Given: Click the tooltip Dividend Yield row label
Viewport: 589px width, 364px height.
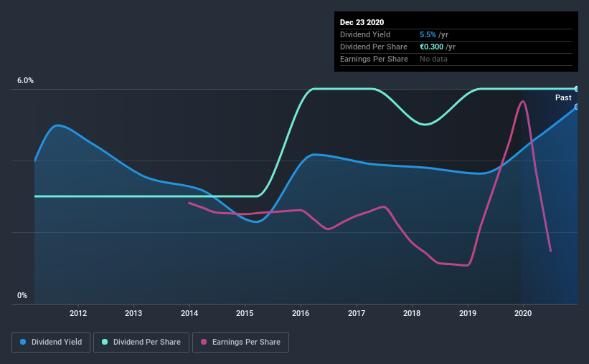Looking at the screenshot, I should point(365,34).
